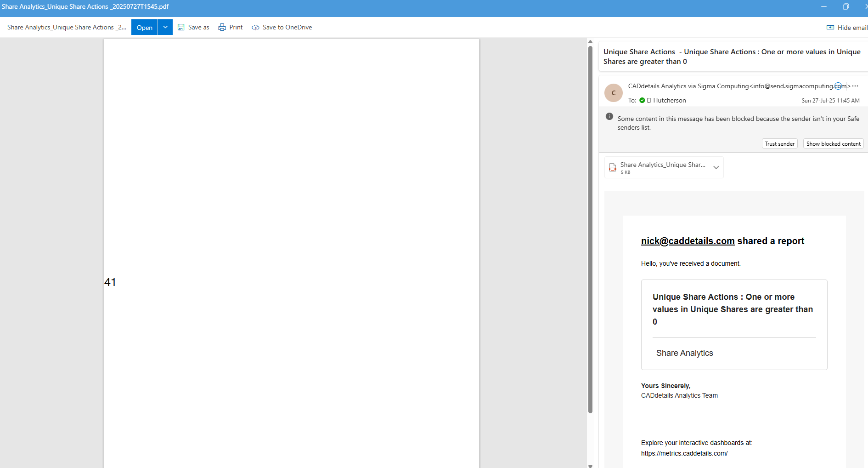Click the Print printer icon
This screenshot has width=868, height=468.
tap(222, 27)
